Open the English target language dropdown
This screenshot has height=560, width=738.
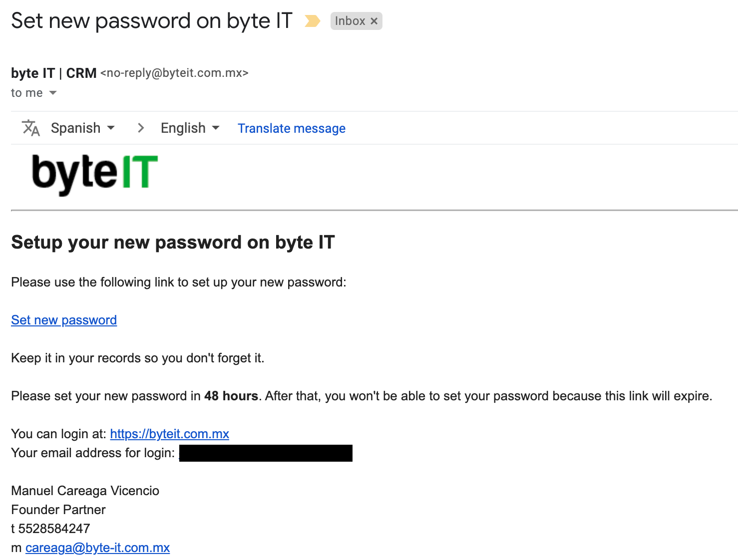click(190, 128)
